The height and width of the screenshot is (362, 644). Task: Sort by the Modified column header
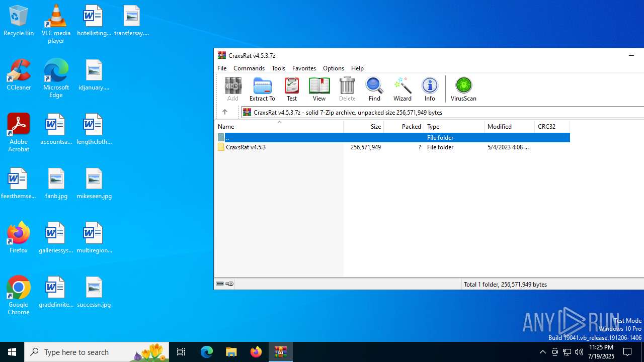point(510,127)
